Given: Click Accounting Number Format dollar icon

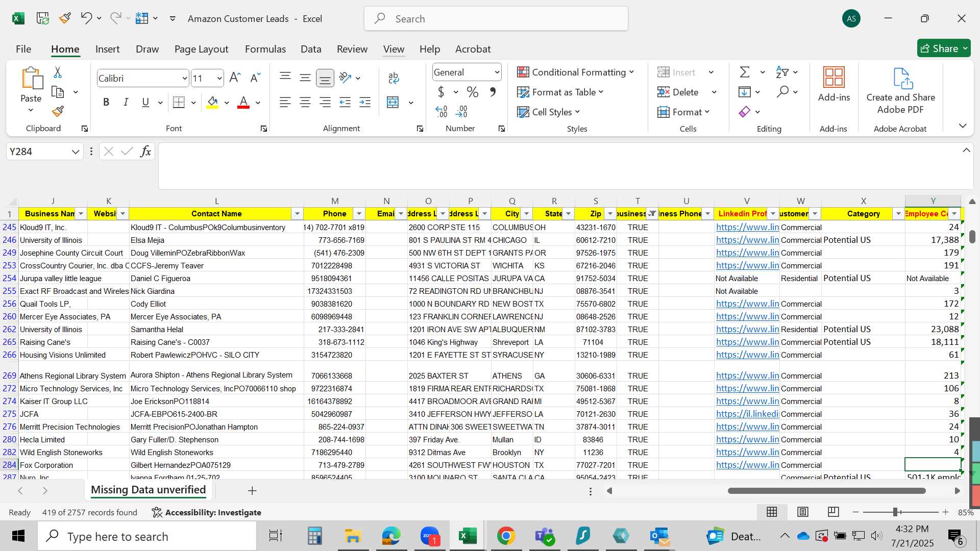Looking at the screenshot, I should (441, 92).
